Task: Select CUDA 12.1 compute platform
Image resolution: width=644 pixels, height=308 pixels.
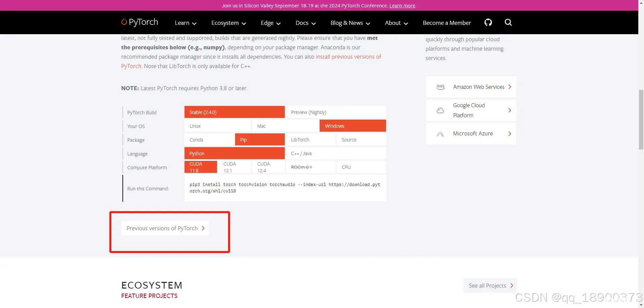Action: (234, 167)
